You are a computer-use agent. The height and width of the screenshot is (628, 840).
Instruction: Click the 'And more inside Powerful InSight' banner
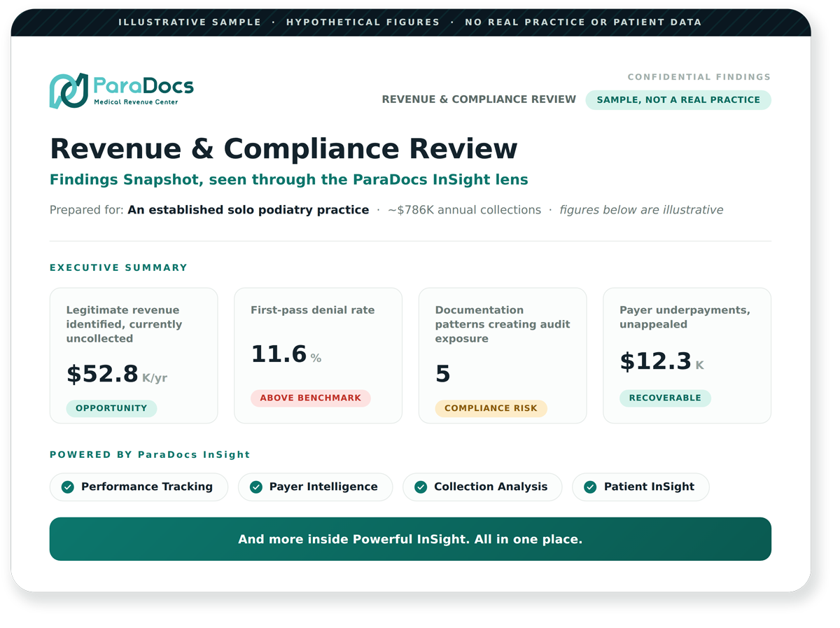tap(410, 539)
